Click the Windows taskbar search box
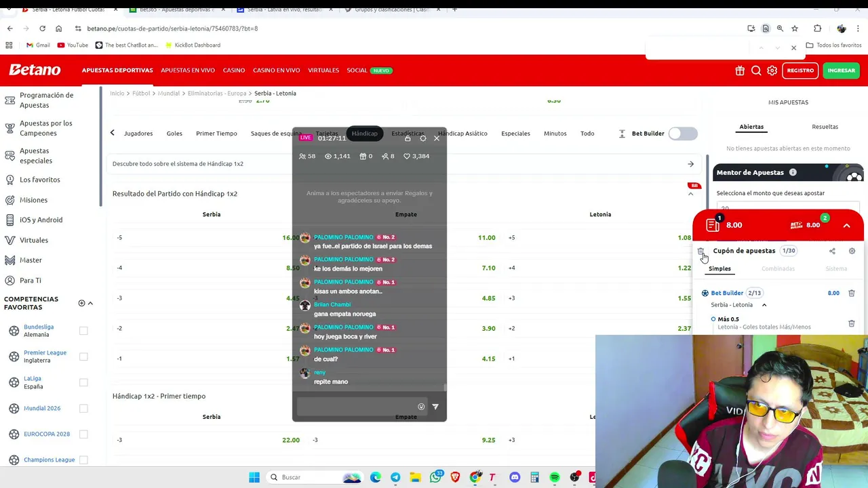868x488 pixels. (x=314, y=477)
